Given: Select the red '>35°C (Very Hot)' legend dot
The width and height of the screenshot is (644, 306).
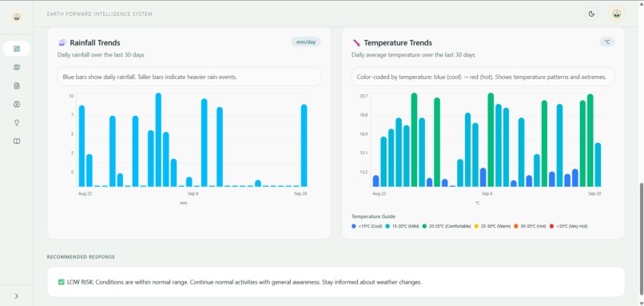Looking at the screenshot, I should (551, 226).
